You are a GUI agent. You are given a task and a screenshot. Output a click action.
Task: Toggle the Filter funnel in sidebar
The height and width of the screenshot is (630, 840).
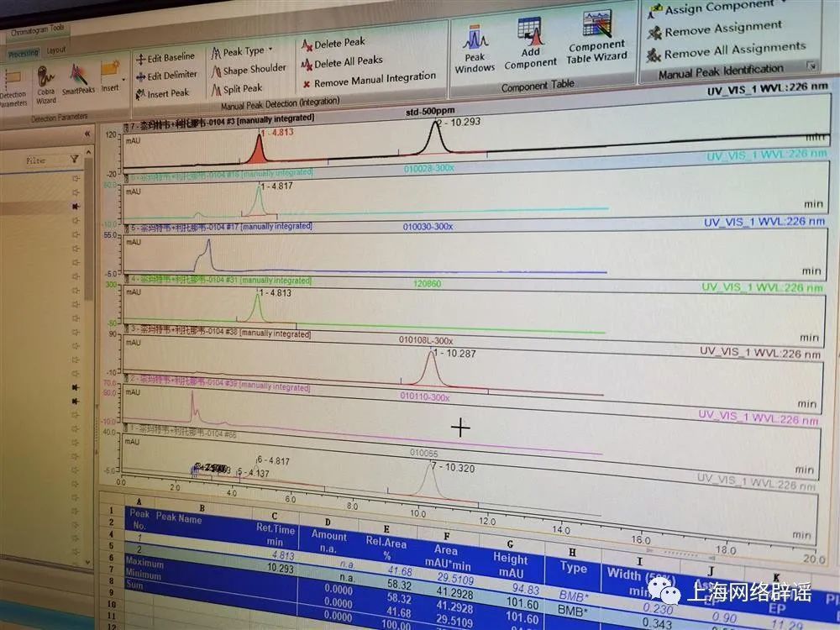tap(75, 159)
